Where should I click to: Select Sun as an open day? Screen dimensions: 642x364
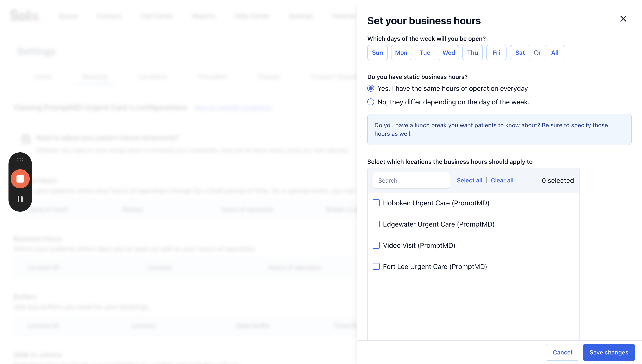pyautogui.click(x=377, y=53)
